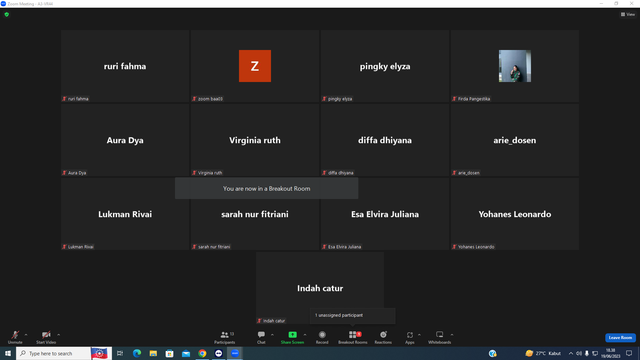Expand audio options arrow beside Unmute
640x360 pixels.
[x=26, y=335]
